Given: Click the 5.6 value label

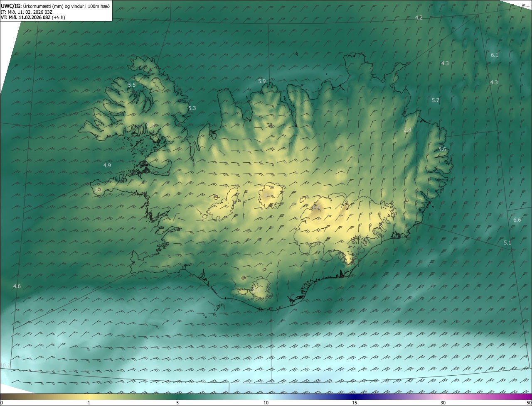Looking at the screenshot, I should (x=442, y=149).
